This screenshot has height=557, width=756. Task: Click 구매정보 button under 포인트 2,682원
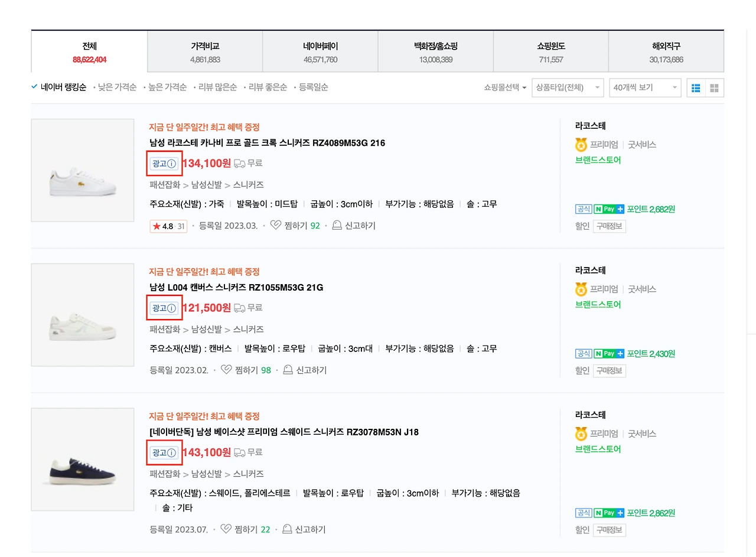click(610, 226)
